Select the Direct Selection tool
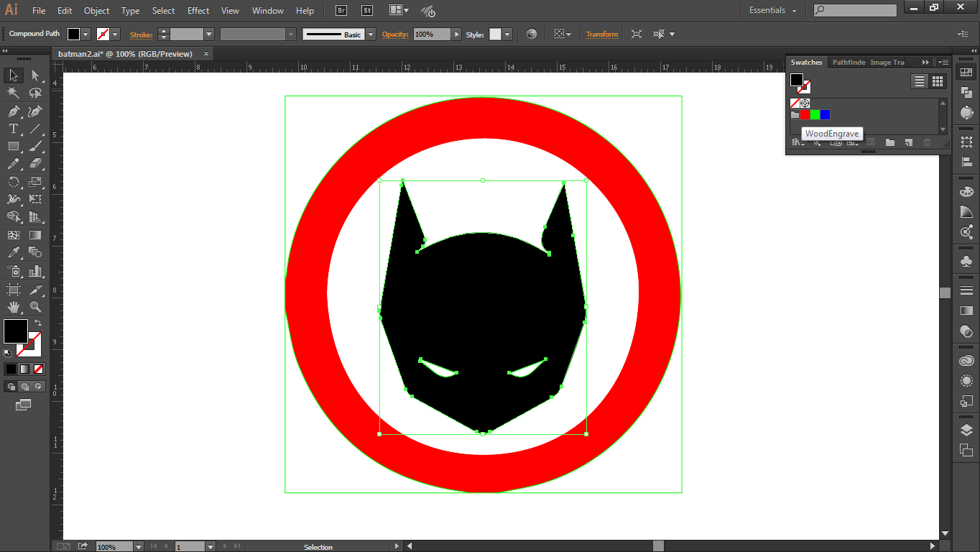 [35, 75]
